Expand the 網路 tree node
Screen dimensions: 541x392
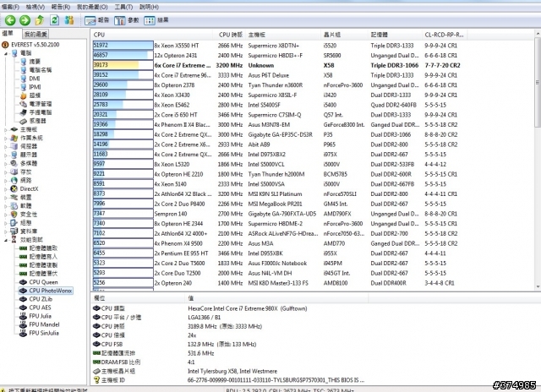[x=6, y=181]
